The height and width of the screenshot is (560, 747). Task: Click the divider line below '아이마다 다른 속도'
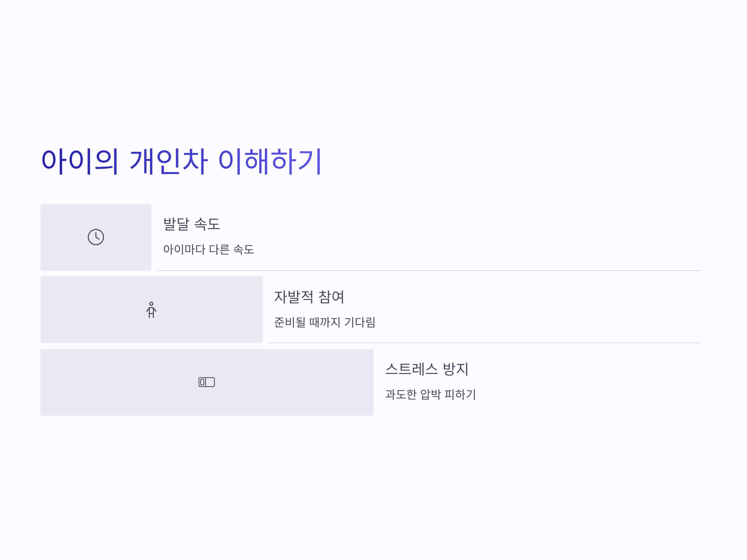(x=429, y=271)
